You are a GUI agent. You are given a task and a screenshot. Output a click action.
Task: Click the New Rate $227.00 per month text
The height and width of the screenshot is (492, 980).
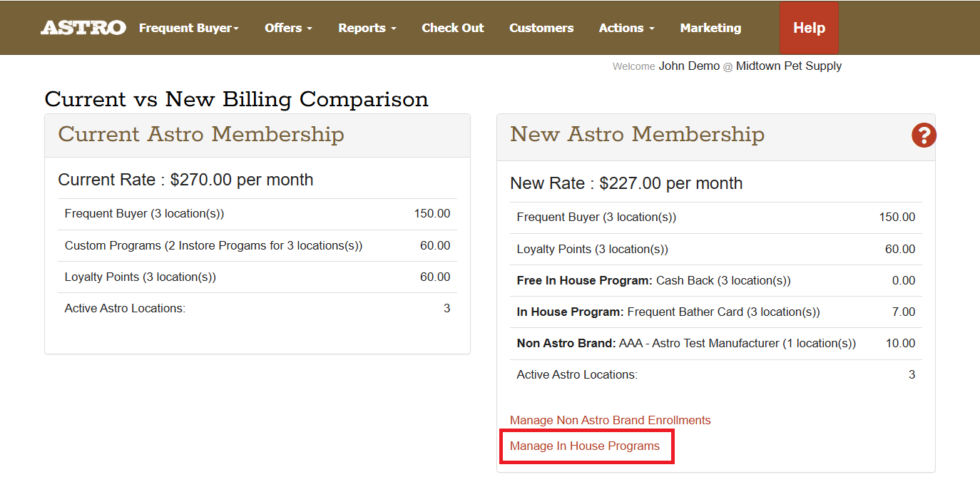626,183
